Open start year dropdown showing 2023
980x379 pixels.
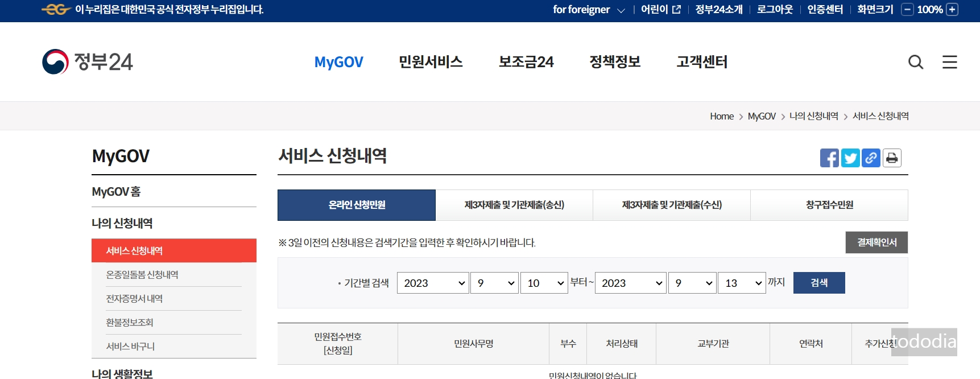(433, 283)
